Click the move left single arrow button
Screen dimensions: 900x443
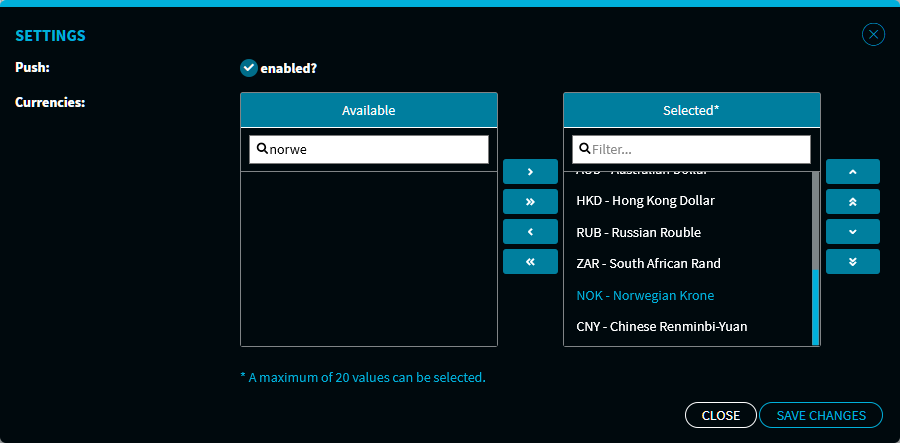(530, 232)
